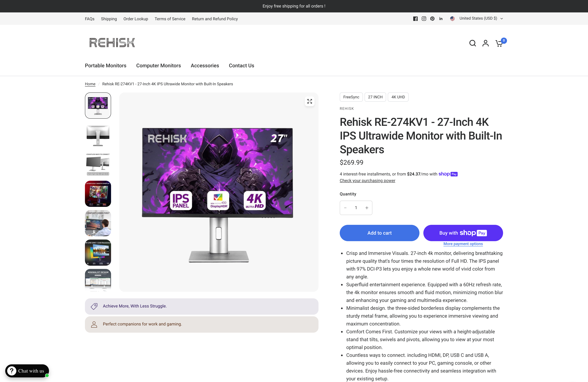Open the search icon
Screen dimensions: 588x382
[x=473, y=43]
